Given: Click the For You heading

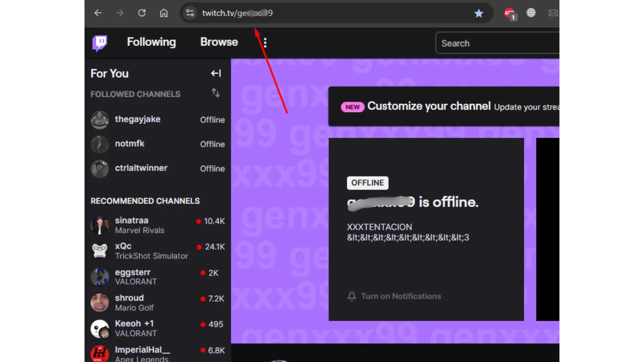Looking at the screenshot, I should 109,73.
